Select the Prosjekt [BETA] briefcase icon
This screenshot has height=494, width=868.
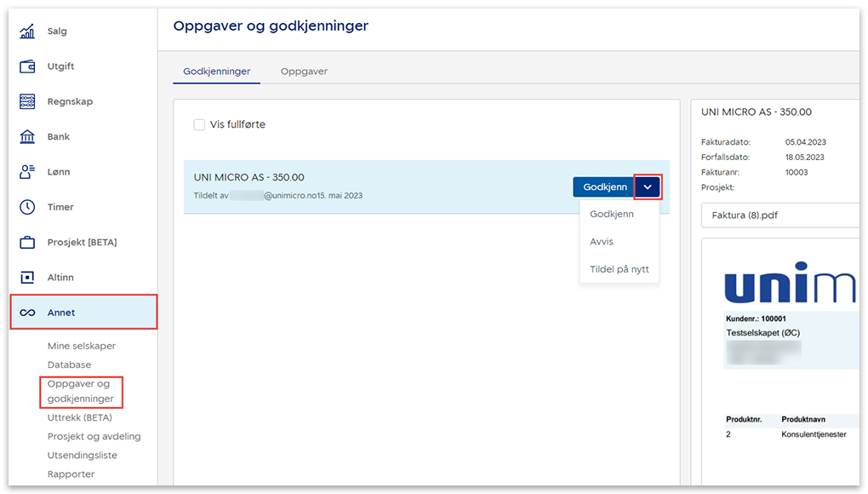click(27, 243)
